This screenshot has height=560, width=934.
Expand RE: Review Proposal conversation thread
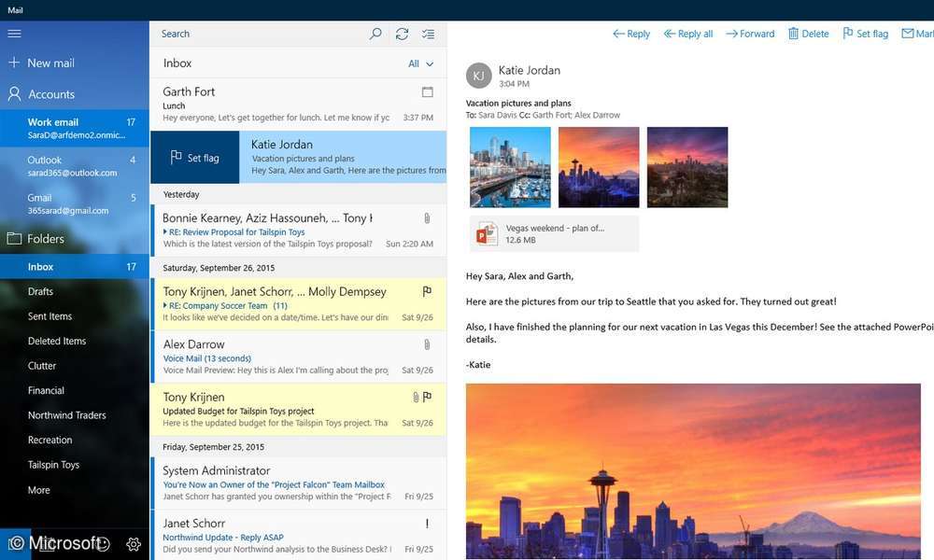pyautogui.click(x=165, y=232)
